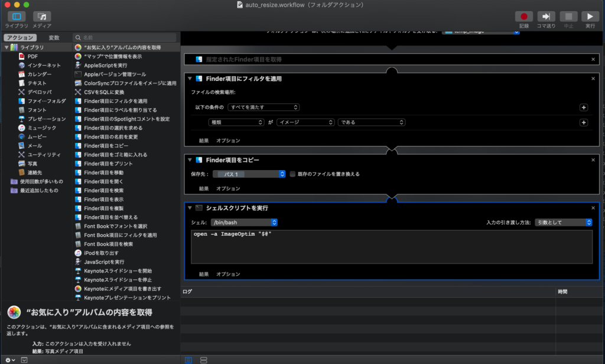This screenshot has height=364, width=605.
Task: Run the workflow with 実行 button
Action: point(590,17)
